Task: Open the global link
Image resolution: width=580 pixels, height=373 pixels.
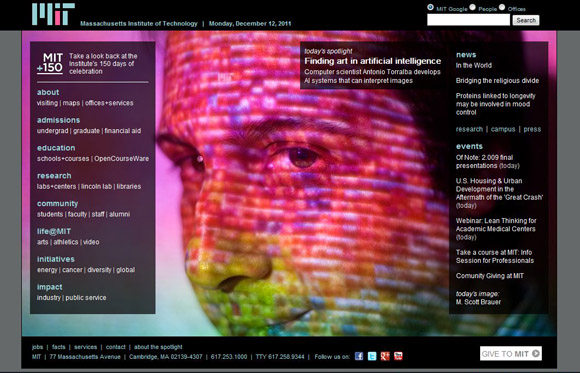Action: tap(125, 269)
